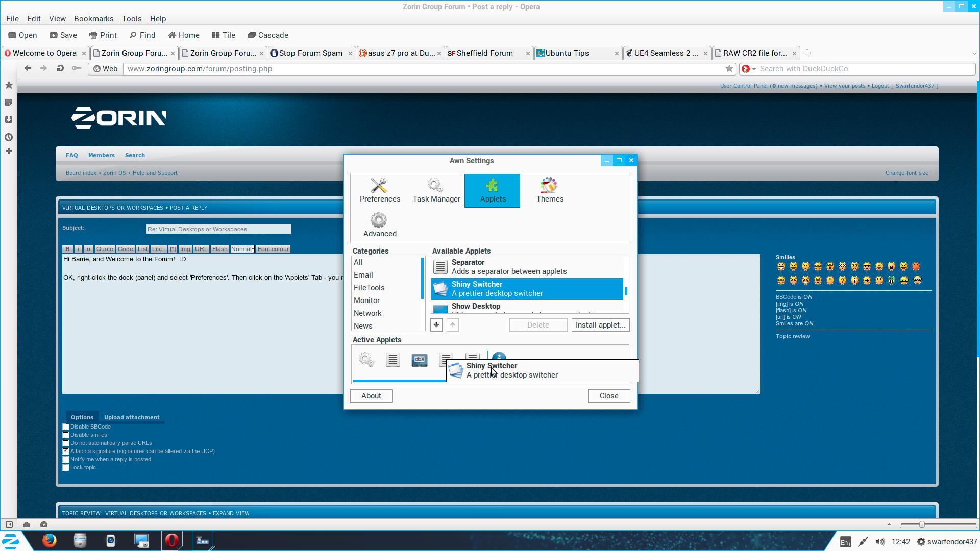Click the Subject input field
The image size is (980, 551).
tap(218, 229)
